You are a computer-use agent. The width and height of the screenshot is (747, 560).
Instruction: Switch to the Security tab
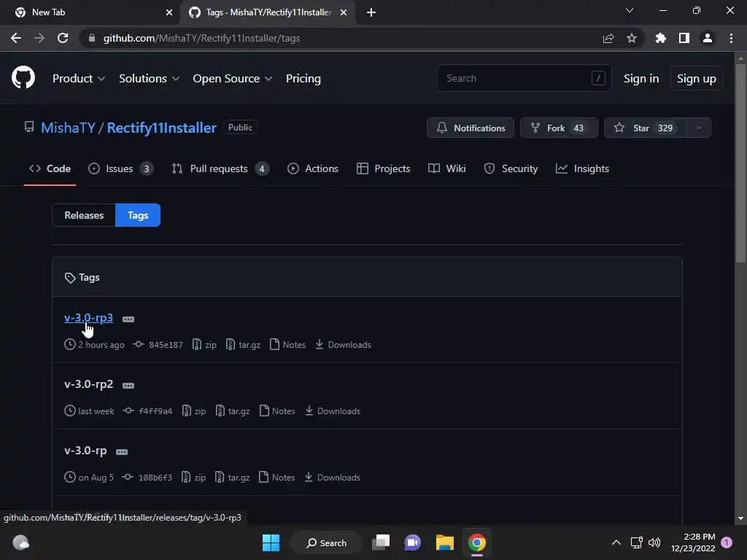(511, 168)
